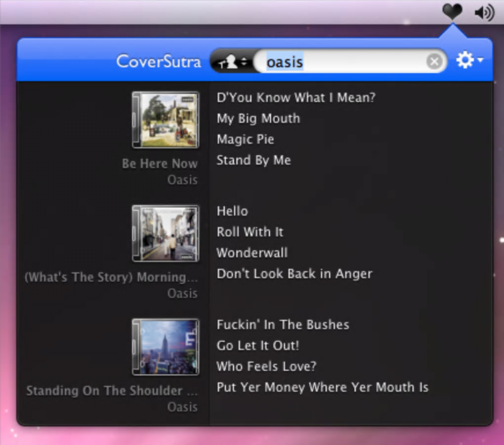This screenshot has height=445, width=504.
Task: Play Fuckin' In The Bushes track
Action: 283,325
